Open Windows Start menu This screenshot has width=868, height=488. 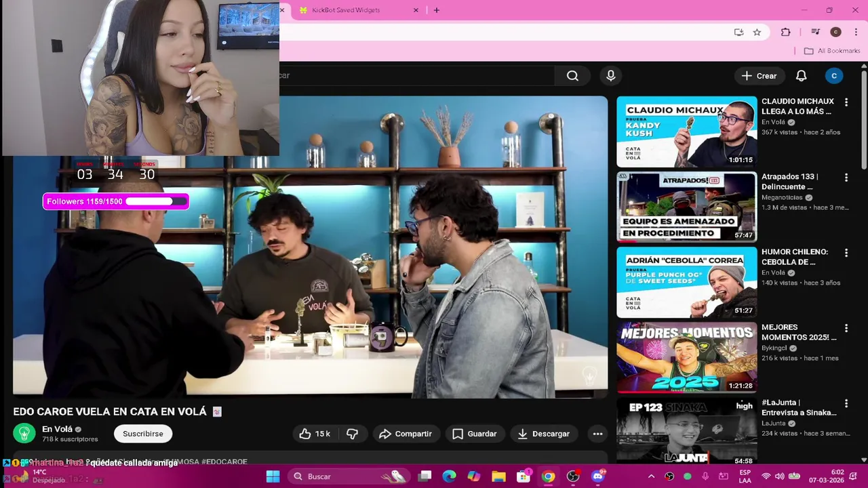coord(273,476)
